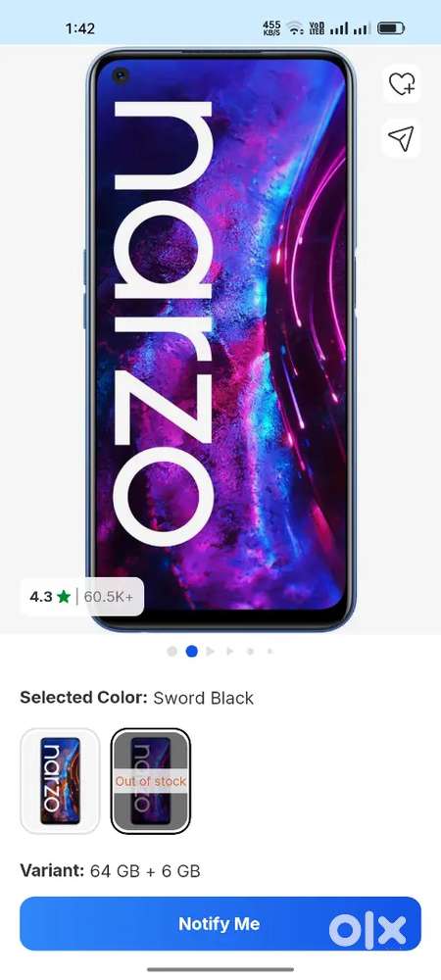Screen dimensions: 441x980
Task: Jump to fourth carousel video indicator
Action: pyautogui.click(x=230, y=652)
